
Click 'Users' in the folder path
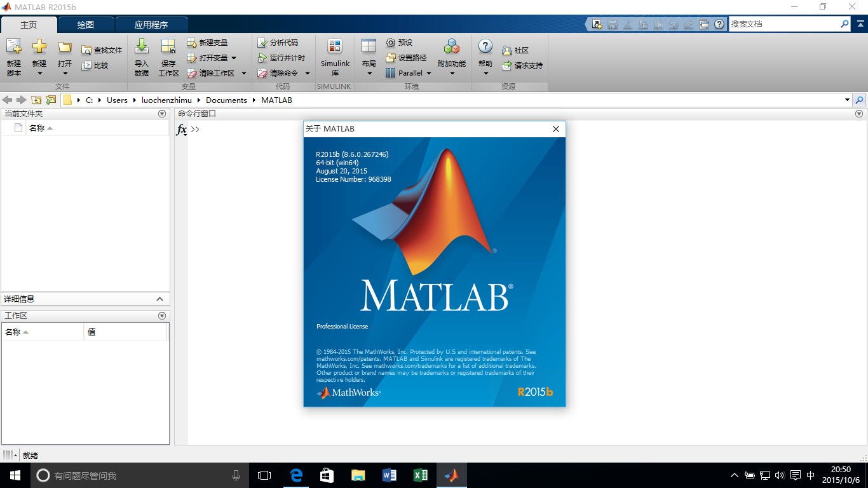pyautogui.click(x=117, y=100)
